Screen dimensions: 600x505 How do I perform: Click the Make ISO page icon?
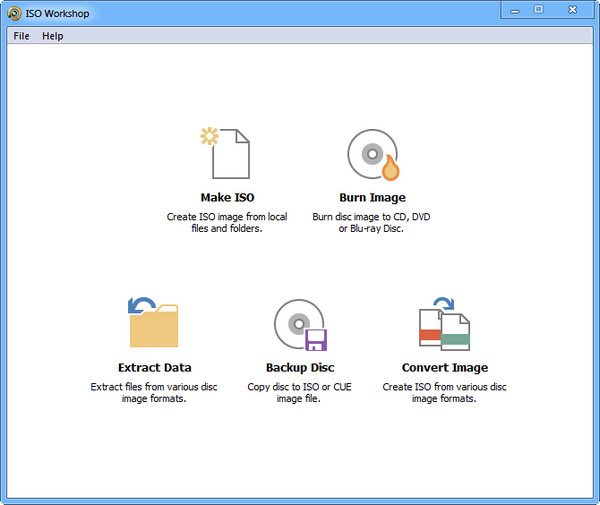[x=226, y=153]
